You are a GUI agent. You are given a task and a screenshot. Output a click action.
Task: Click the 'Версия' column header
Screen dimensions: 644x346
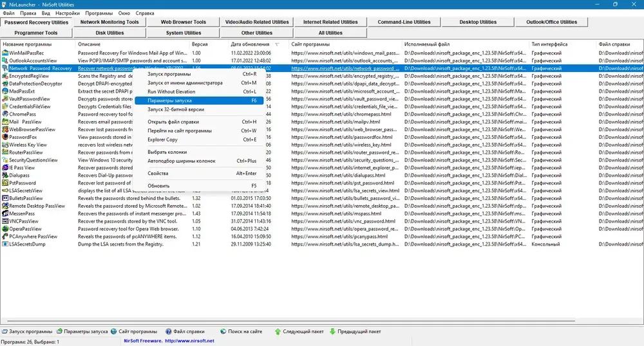click(209, 44)
